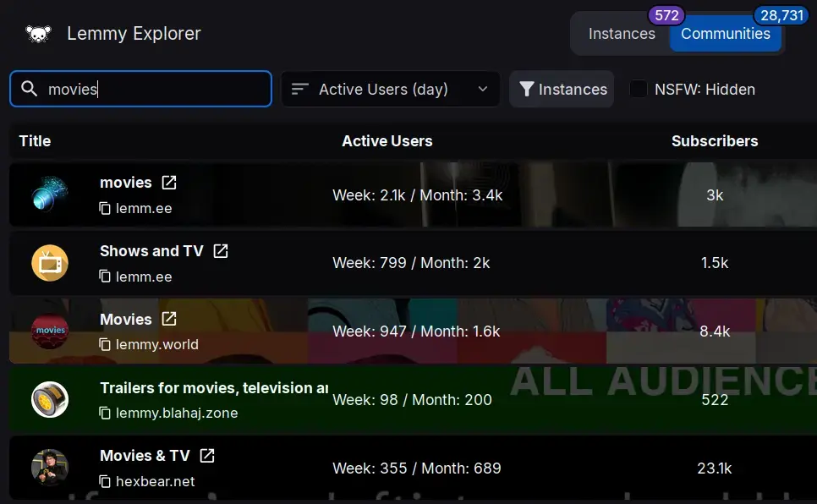Copy the lemm.ee address under Shows and TV
The height and width of the screenshot is (504, 817).
click(105, 277)
